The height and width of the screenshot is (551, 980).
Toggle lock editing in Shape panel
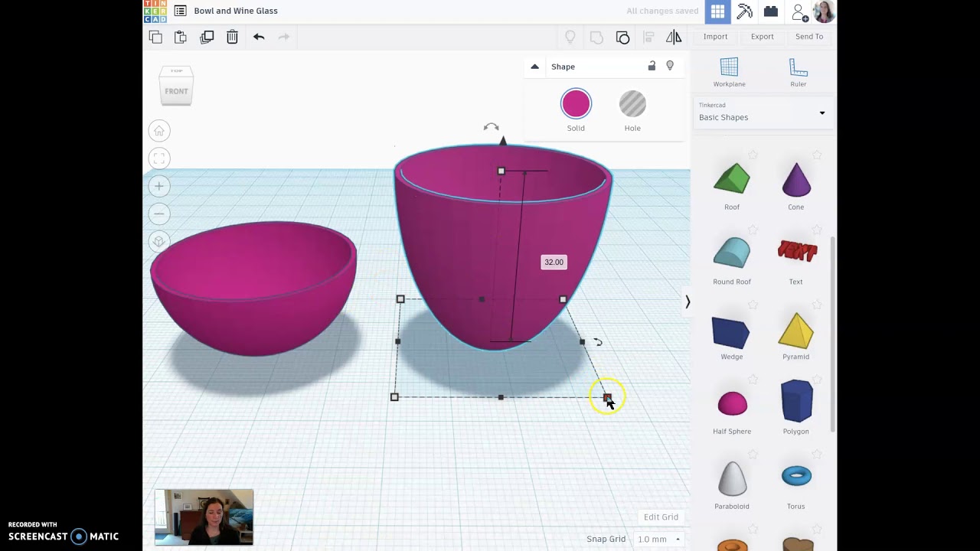652,67
